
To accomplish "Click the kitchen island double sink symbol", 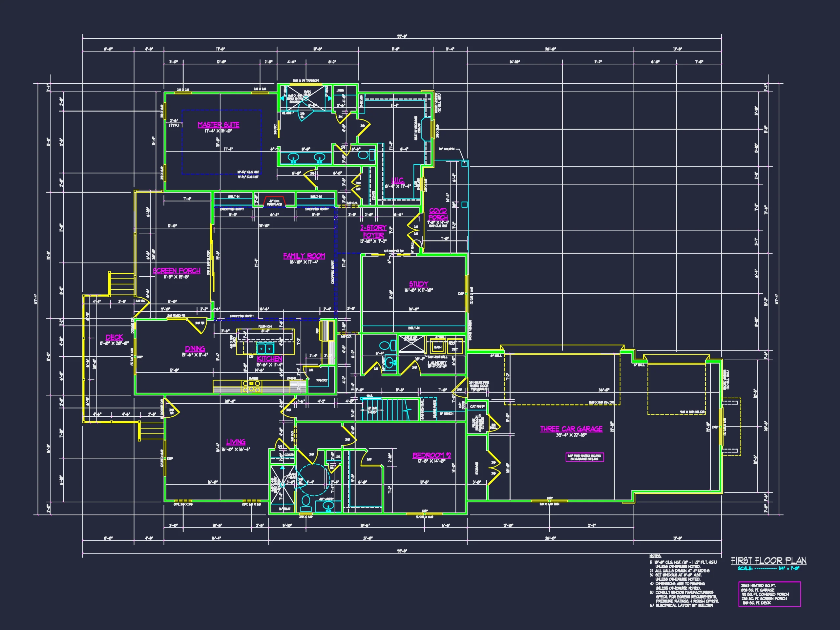I will pyautogui.click(x=265, y=348).
